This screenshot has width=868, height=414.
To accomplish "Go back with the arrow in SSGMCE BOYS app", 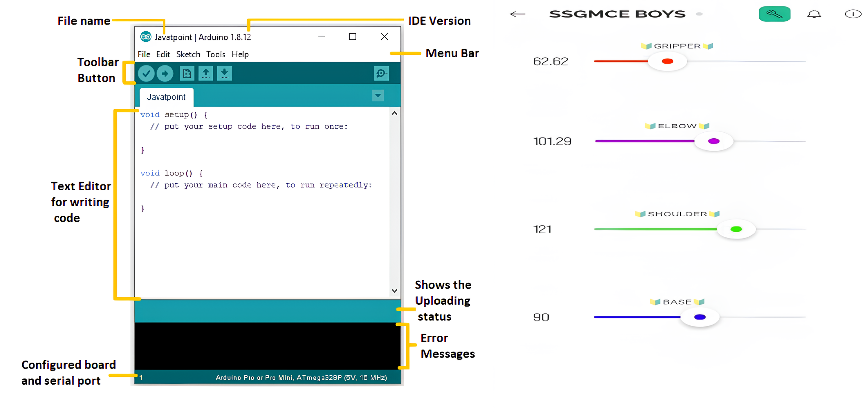I will pos(517,14).
